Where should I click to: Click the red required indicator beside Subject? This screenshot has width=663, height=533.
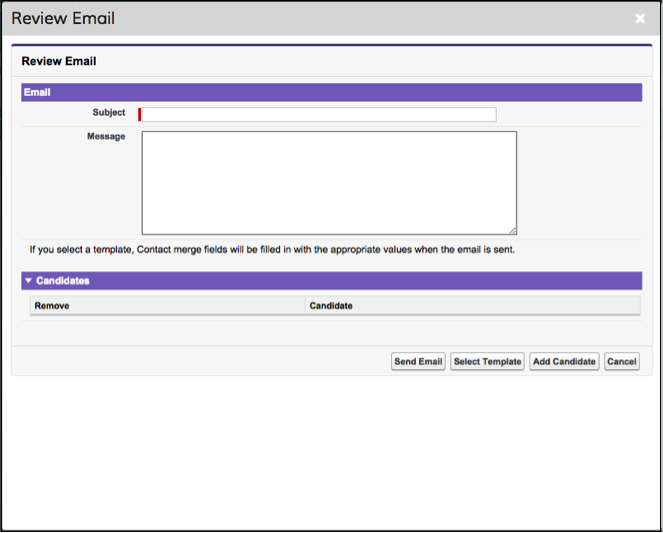click(140, 115)
